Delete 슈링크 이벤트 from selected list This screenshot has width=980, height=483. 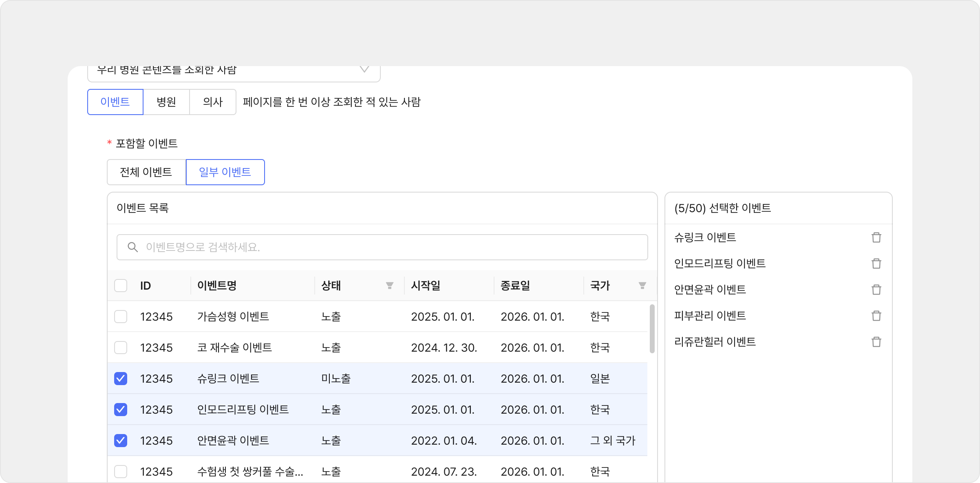click(x=876, y=237)
